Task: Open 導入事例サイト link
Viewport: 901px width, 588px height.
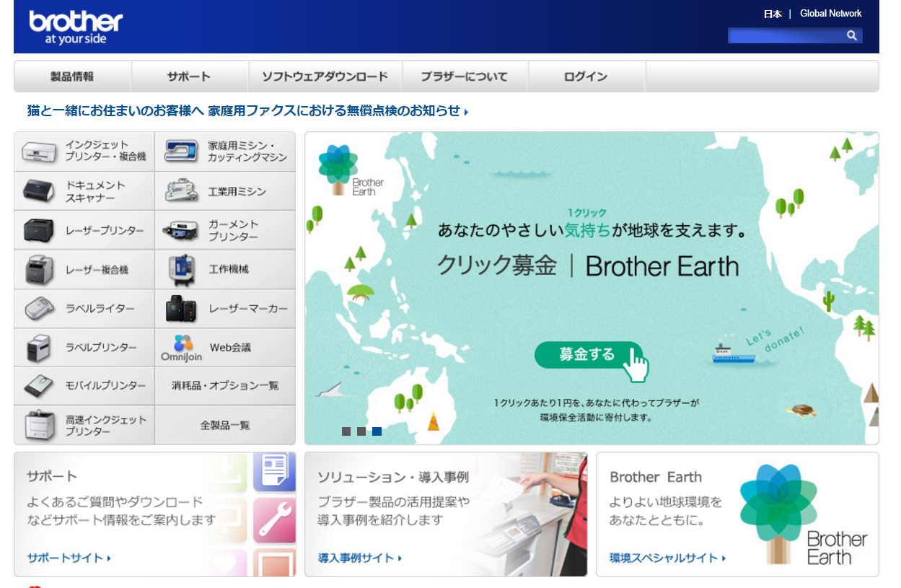Action: pos(360,558)
